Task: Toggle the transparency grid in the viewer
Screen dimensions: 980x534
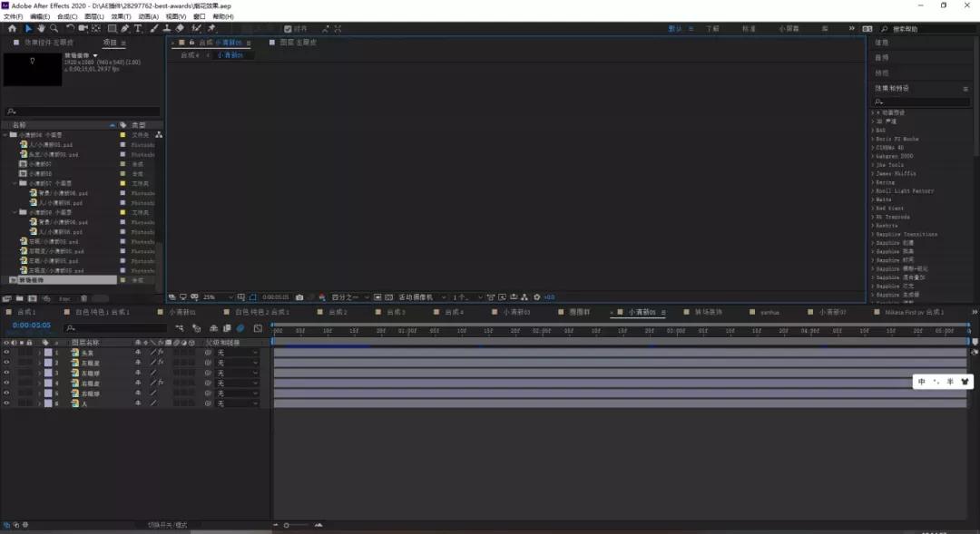Action: 388,297
